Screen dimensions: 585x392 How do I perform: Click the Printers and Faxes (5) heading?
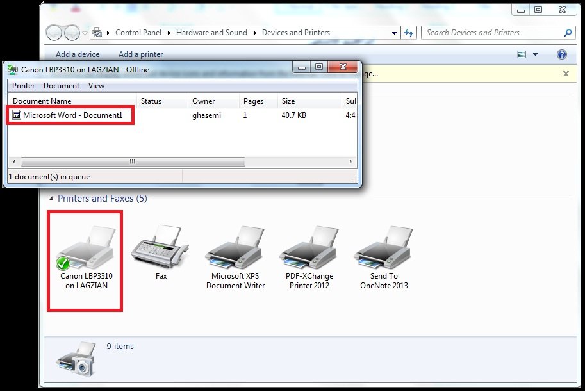click(103, 199)
